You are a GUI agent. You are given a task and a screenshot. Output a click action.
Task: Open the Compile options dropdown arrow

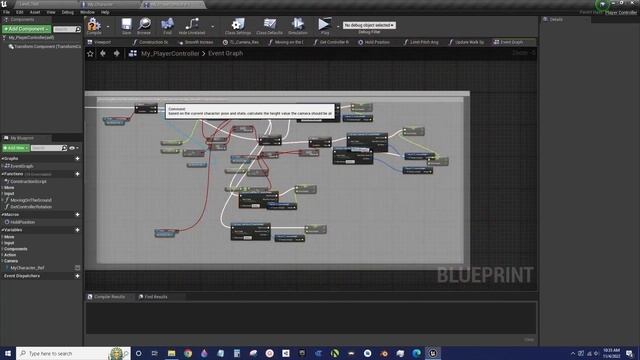[108, 27]
